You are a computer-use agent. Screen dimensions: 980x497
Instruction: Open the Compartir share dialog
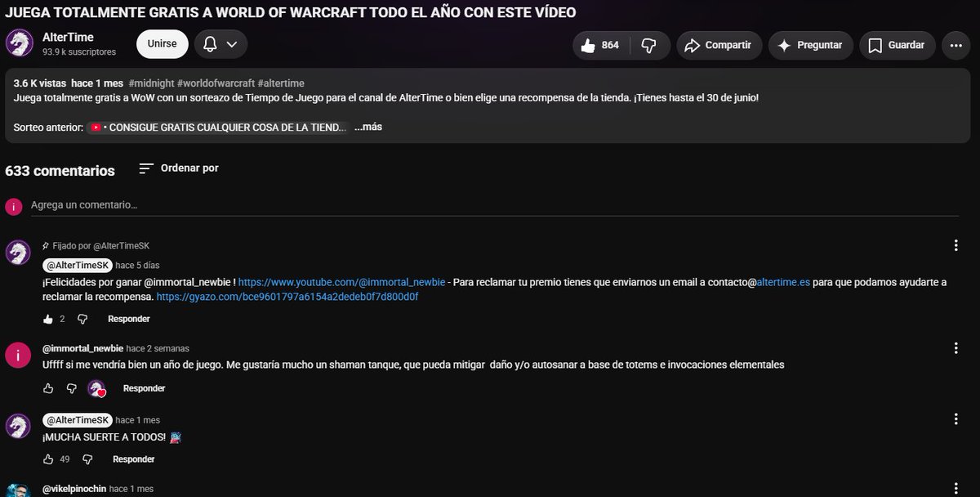(x=719, y=46)
